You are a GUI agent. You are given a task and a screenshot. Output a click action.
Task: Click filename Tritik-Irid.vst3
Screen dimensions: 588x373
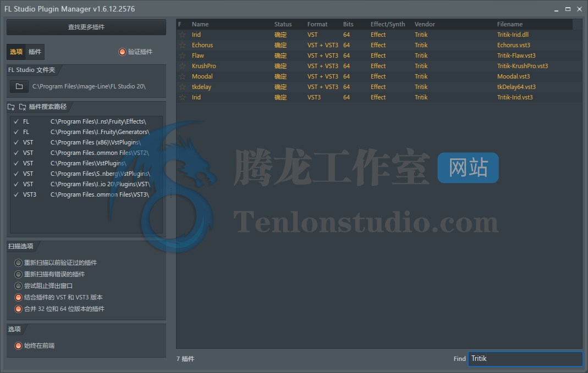(514, 98)
